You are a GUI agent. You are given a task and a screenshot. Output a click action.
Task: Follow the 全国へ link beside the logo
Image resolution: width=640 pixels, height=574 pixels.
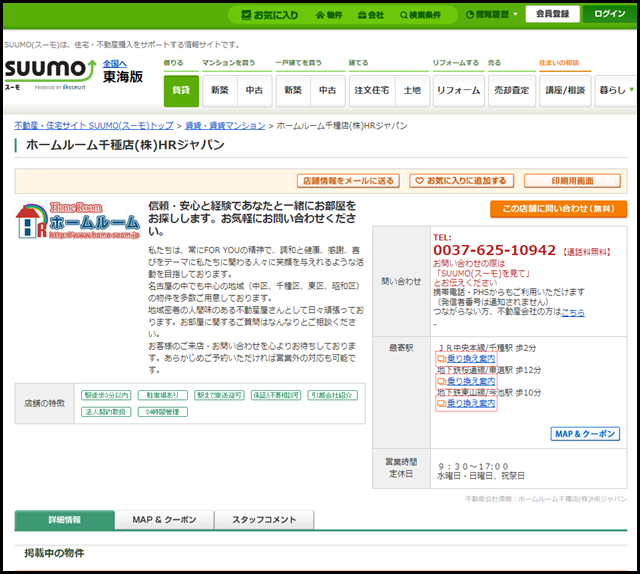[x=114, y=64]
